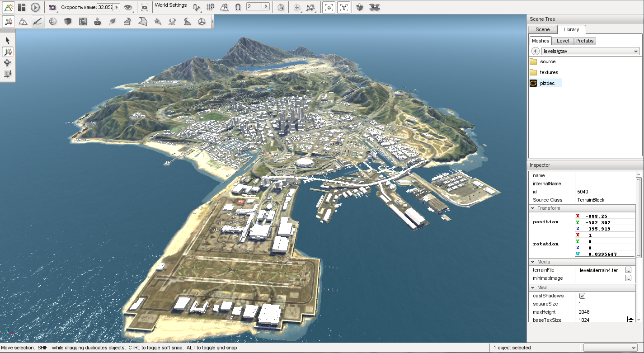Open the camera speed arrow button
This screenshot has height=353, width=644.
pos(117,7)
